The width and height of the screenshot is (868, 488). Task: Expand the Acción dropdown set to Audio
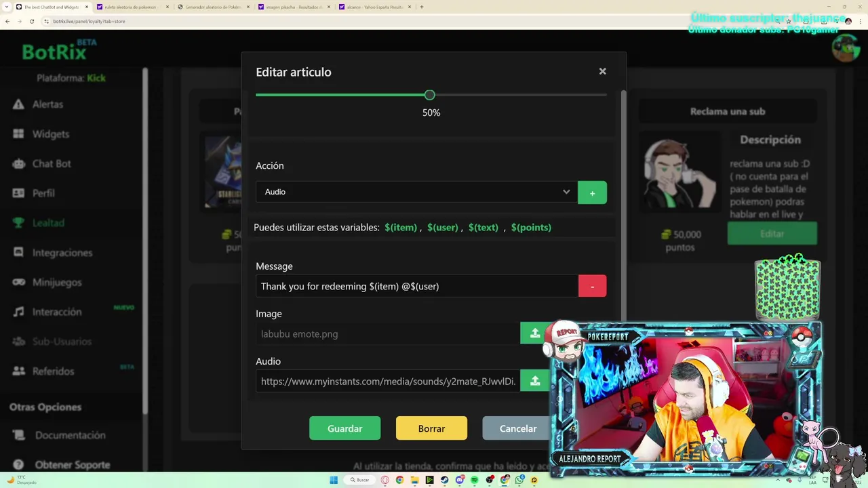(416, 192)
